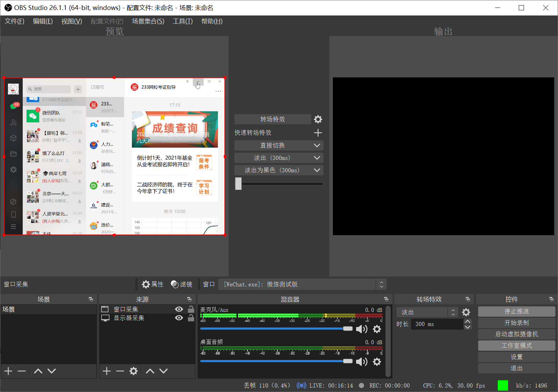Click the mixer panel vertical scrollbar
This screenshot has height=392, width=558.
click(388, 341)
